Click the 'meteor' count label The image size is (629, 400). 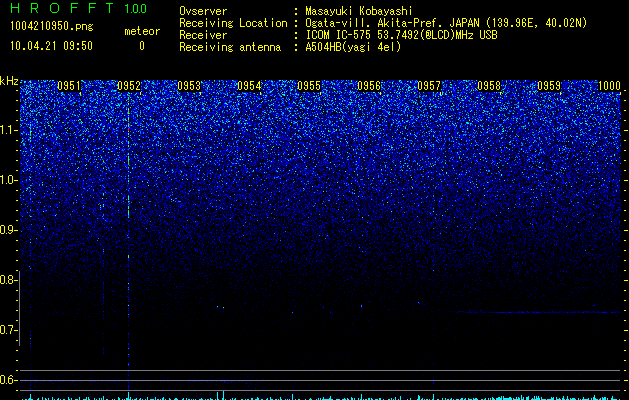pos(142,31)
